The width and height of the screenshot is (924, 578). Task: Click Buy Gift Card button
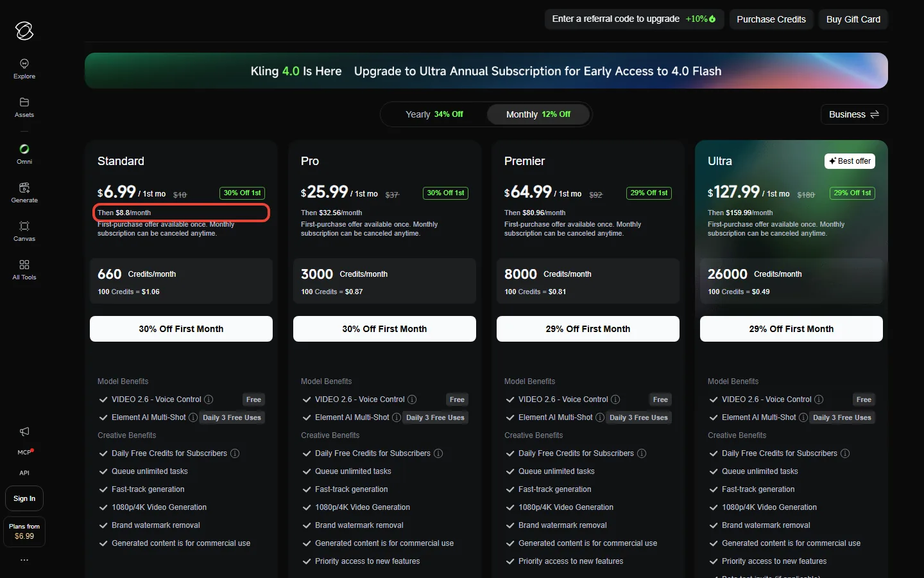coord(853,19)
